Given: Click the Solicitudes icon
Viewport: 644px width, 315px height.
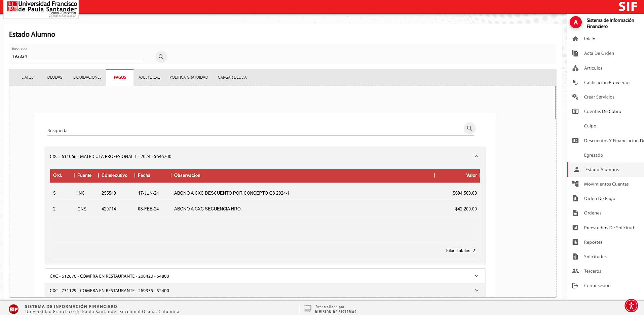Looking at the screenshot, I should 575,257.
